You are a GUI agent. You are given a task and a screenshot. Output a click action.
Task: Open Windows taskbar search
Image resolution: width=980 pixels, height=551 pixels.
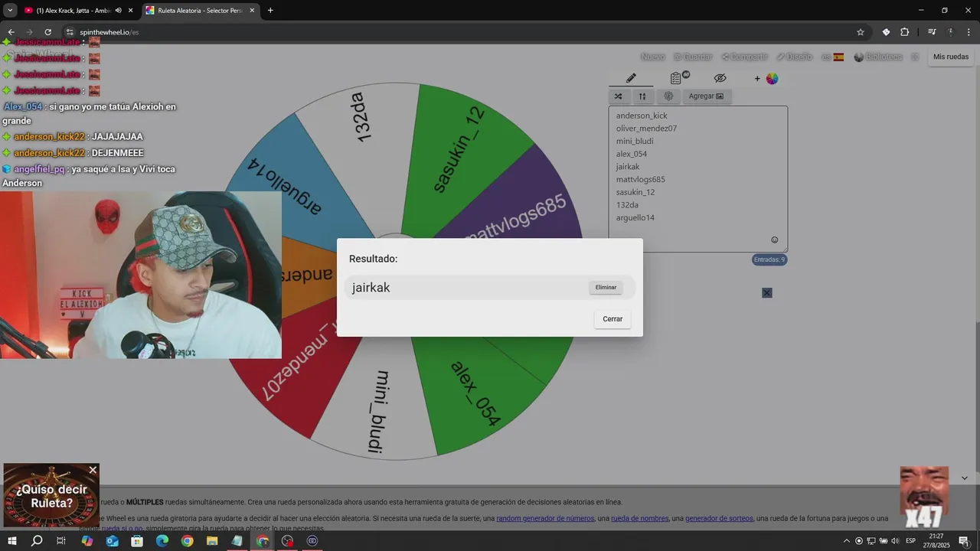coord(37,541)
